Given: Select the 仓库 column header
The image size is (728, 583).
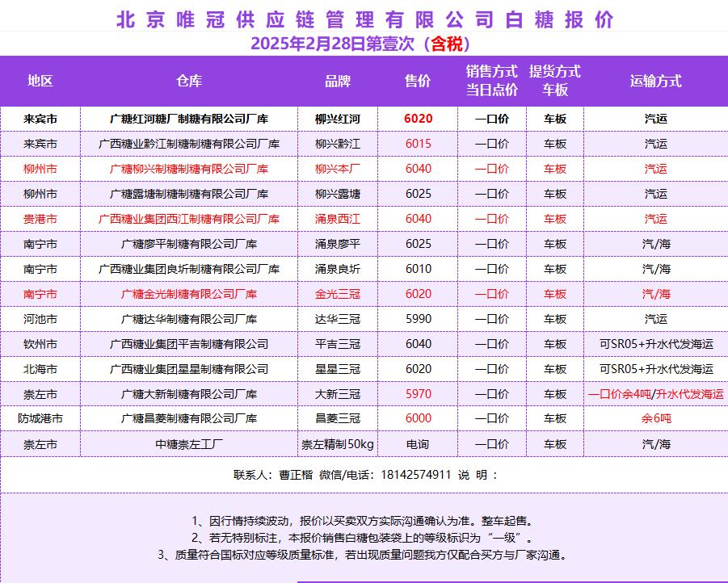Looking at the screenshot, I should (x=189, y=81).
